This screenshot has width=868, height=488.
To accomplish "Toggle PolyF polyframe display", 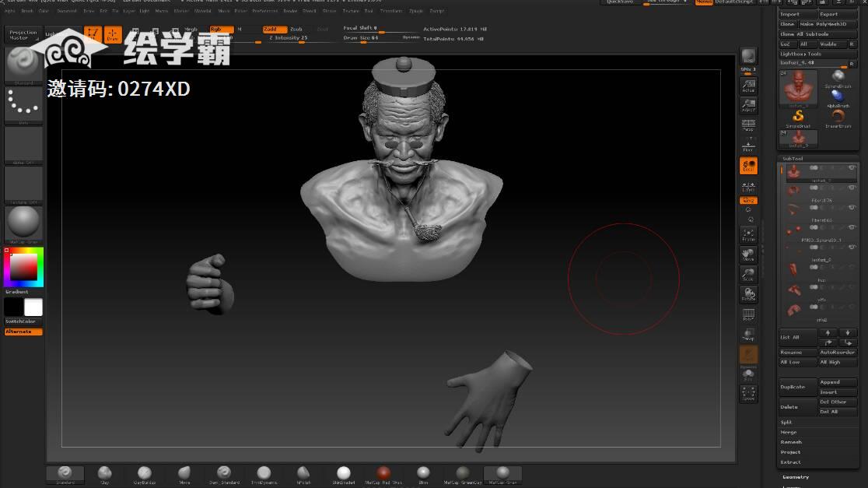I will point(748,314).
